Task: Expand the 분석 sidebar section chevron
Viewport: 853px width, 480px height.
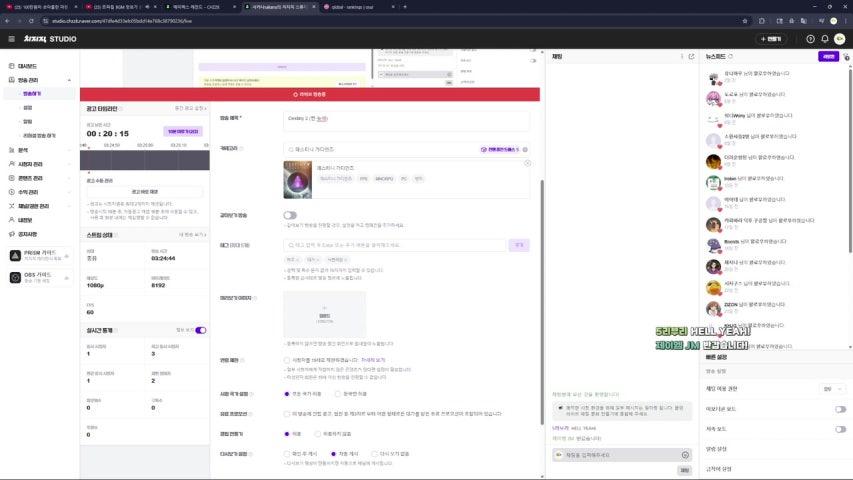Action: [69, 150]
